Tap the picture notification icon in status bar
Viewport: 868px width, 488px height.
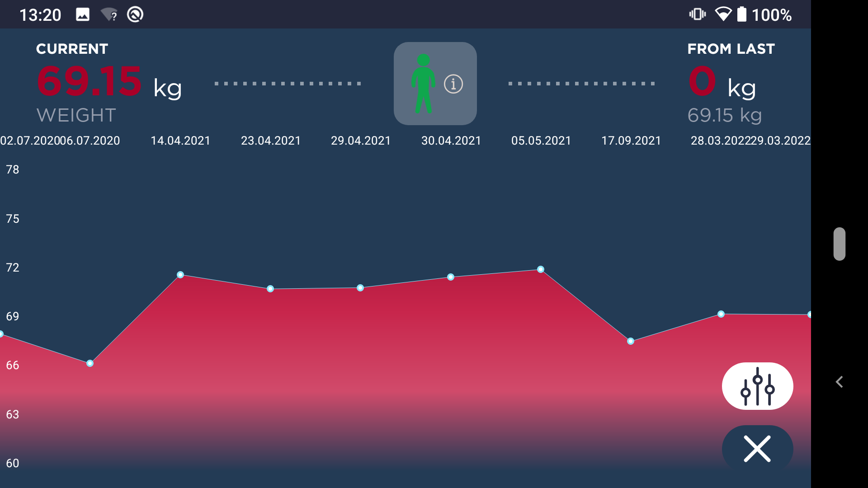pos(83,15)
